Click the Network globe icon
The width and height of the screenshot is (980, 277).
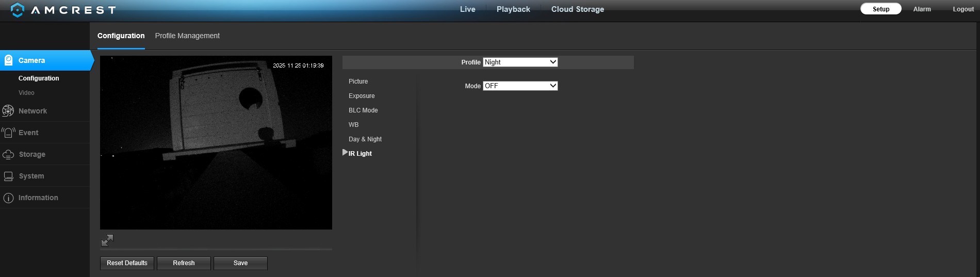8,111
